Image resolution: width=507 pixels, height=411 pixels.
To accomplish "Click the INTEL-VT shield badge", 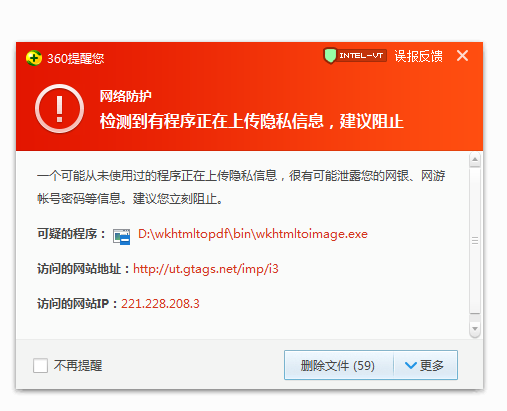I will tap(355, 56).
